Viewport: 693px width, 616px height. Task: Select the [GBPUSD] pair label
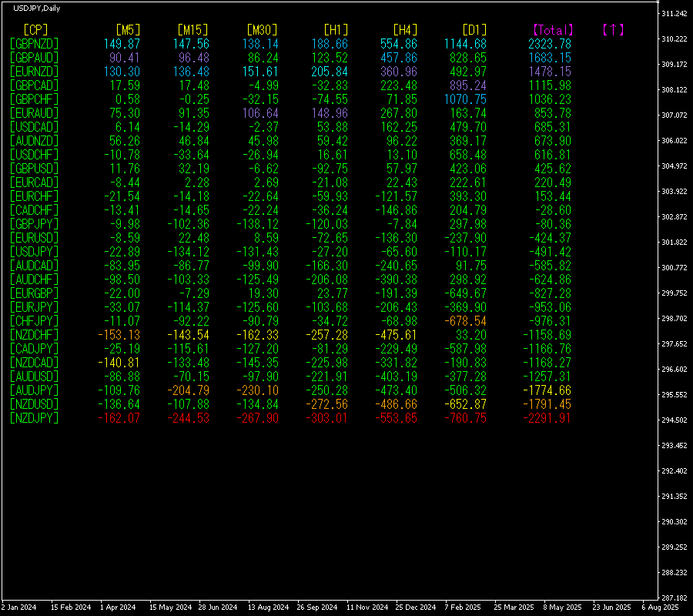point(35,169)
